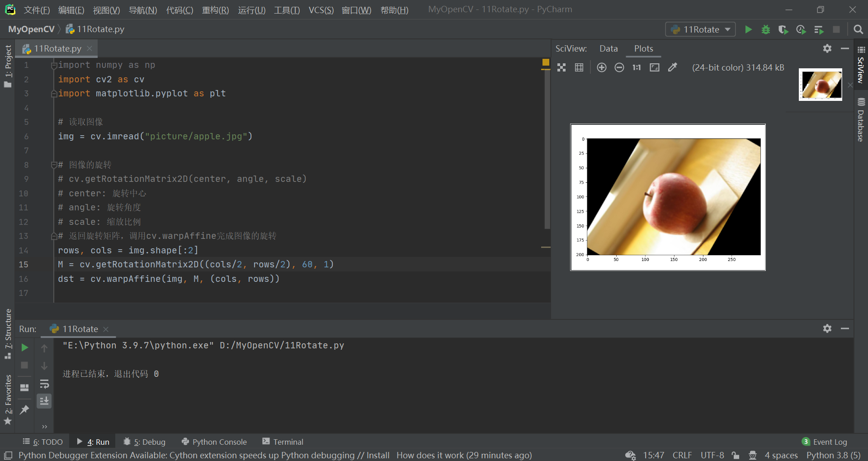This screenshot has width=868, height=461.
Task: Open the 视图(V) menu
Action: tap(106, 10)
